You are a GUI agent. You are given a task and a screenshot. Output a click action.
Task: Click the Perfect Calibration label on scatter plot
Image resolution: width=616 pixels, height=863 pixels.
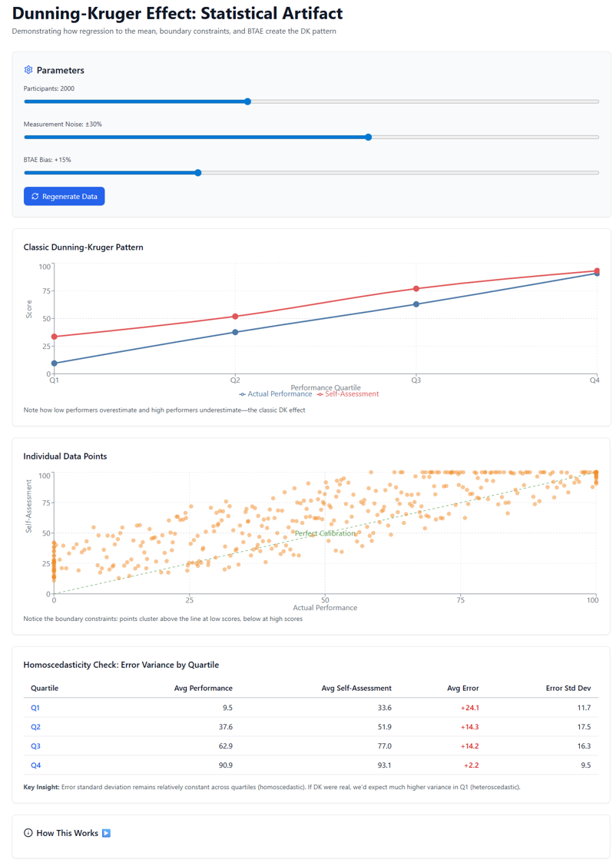pos(325,533)
